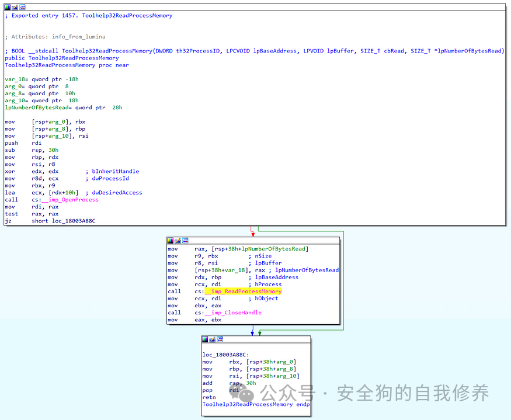Click the pencil edit icon on the top entry block
This screenshot has height=420, width=511.
coord(15,7)
